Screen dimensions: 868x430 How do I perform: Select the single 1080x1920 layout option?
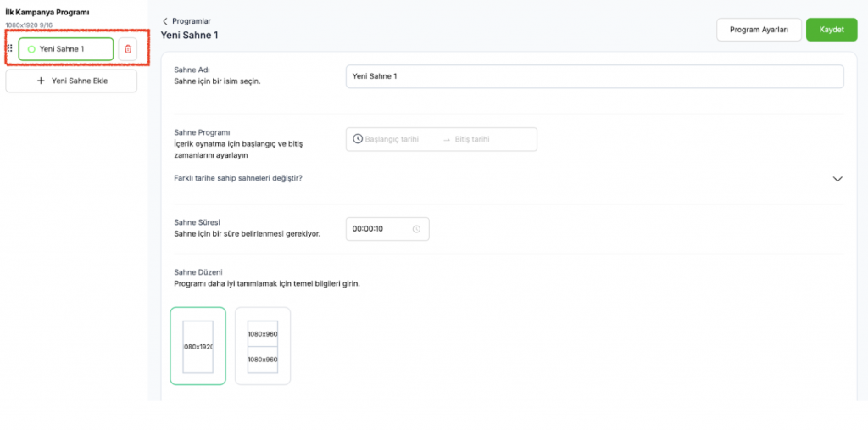pos(198,346)
